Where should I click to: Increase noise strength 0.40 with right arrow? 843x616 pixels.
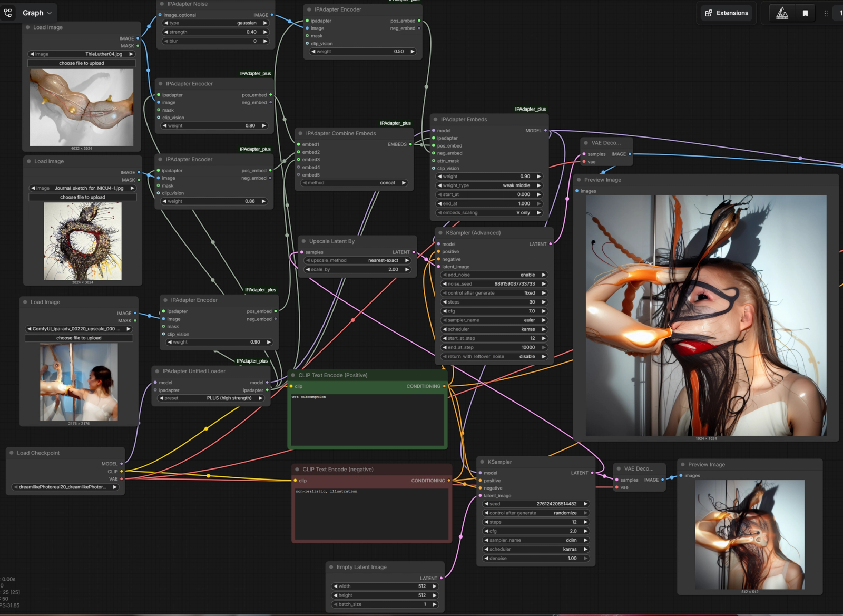tap(265, 32)
